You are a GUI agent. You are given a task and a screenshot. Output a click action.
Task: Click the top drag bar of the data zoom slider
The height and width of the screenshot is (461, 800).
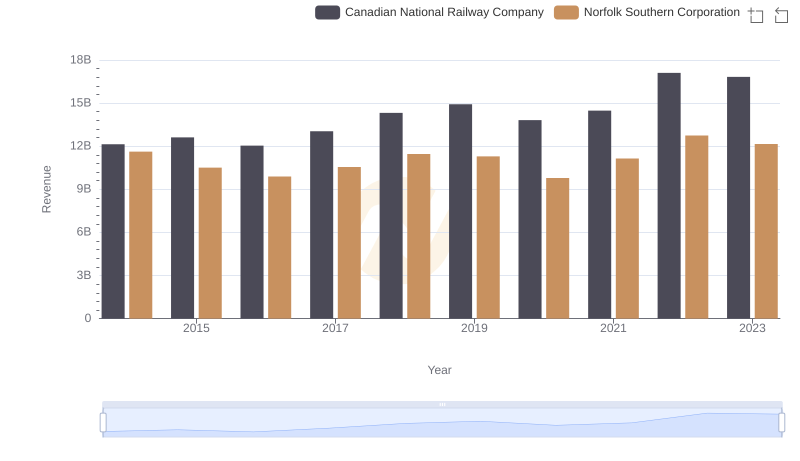tap(442, 404)
